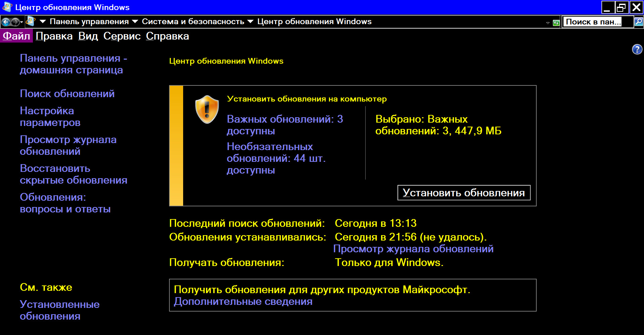Open the blue question-mark Help icon
This screenshot has width=644, height=335.
[x=637, y=50]
